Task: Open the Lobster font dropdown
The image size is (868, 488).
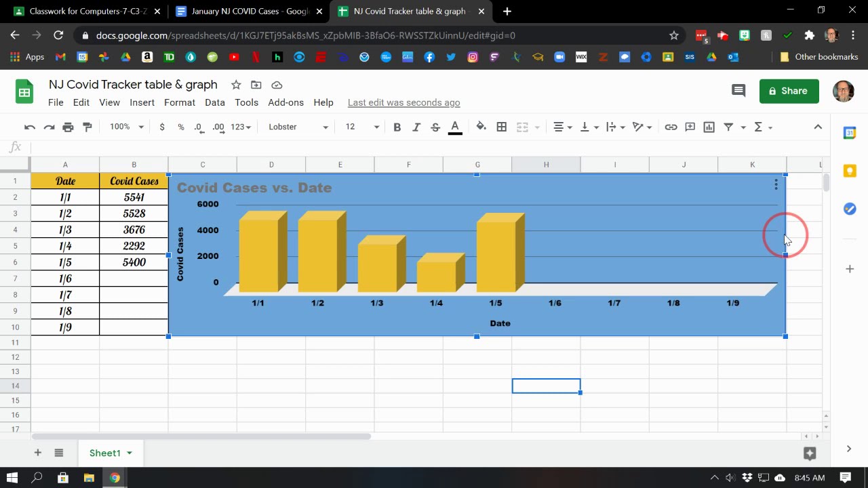Action: coord(298,127)
